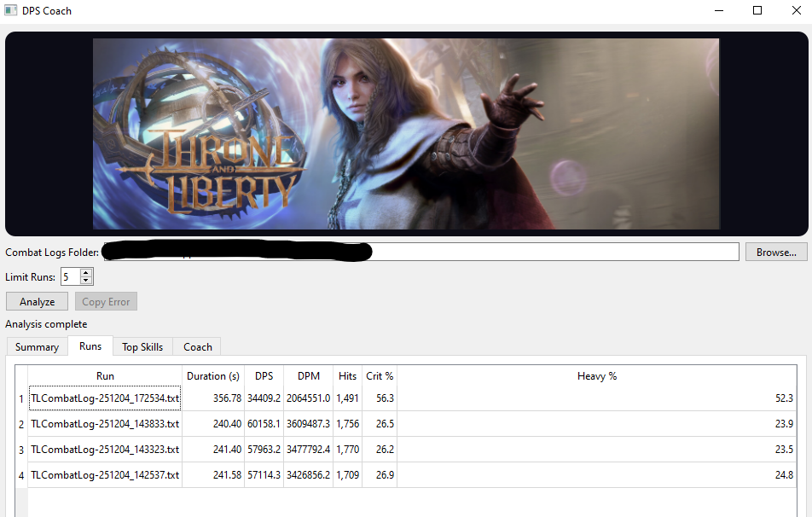
Task: Click the Limit Runs number field
Action: click(71, 276)
